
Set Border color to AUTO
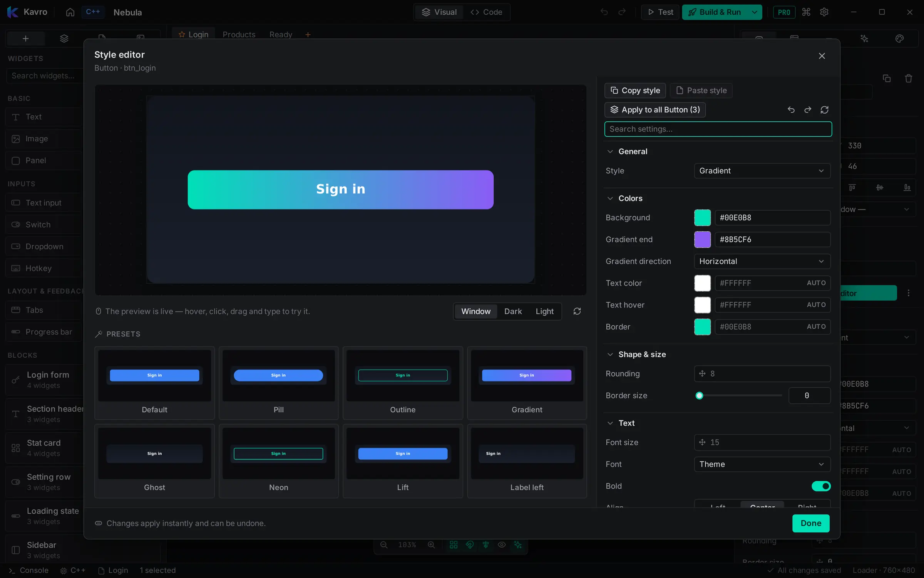tap(816, 327)
